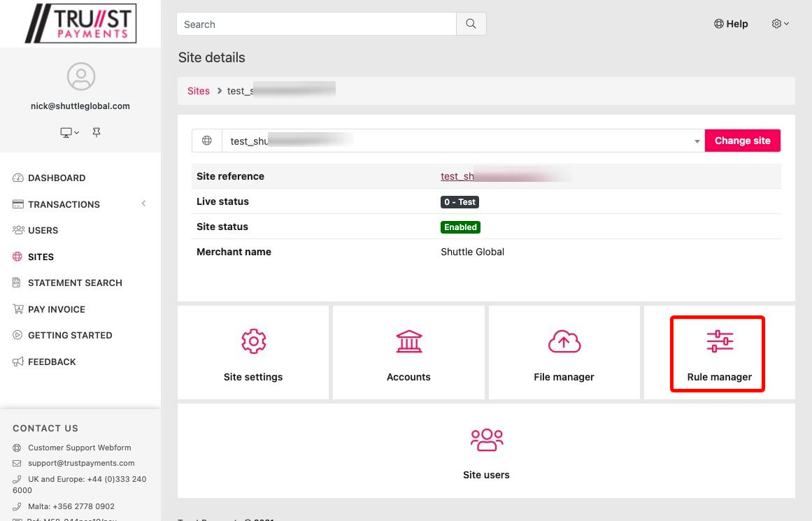The image size is (812, 521).
Task: Open the Help link
Action: (731, 24)
